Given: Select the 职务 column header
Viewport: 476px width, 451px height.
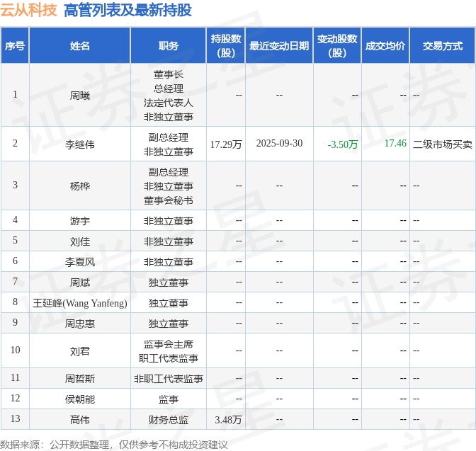Looking at the screenshot, I should pos(169,46).
